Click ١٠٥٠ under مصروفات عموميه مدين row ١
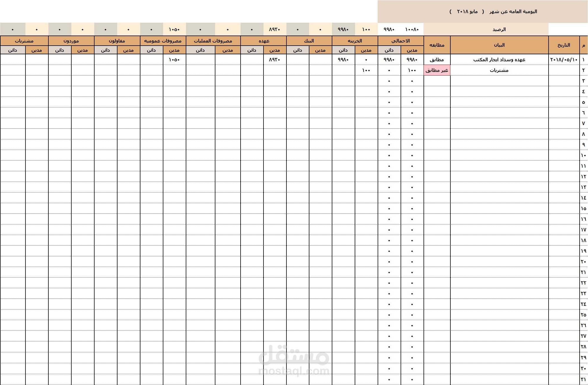 click(x=174, y=60)
